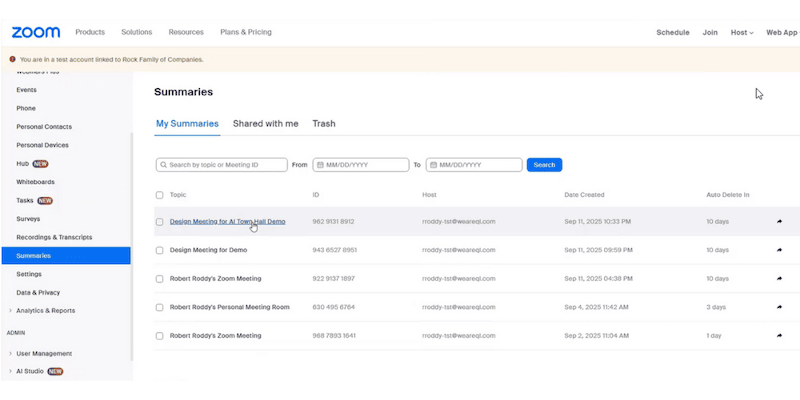Click share icon for Personal Meeting Room row

[779, 307]
